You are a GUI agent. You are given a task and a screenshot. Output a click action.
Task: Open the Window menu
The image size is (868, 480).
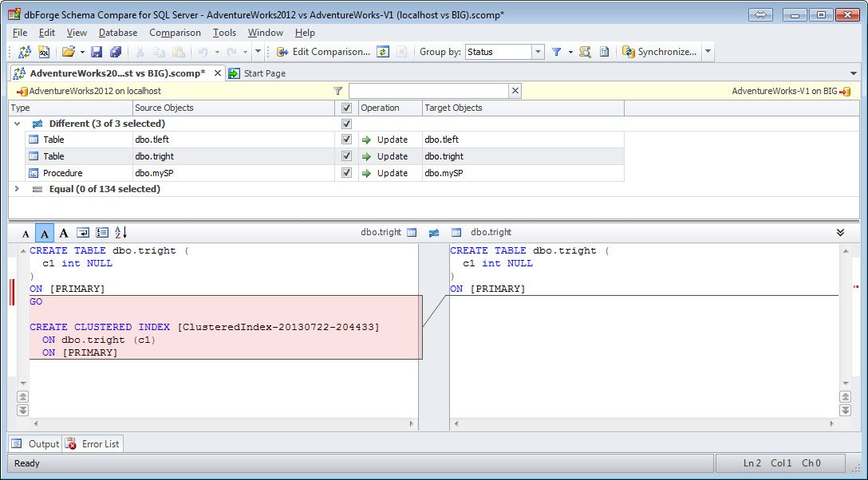tap(265, 33)
